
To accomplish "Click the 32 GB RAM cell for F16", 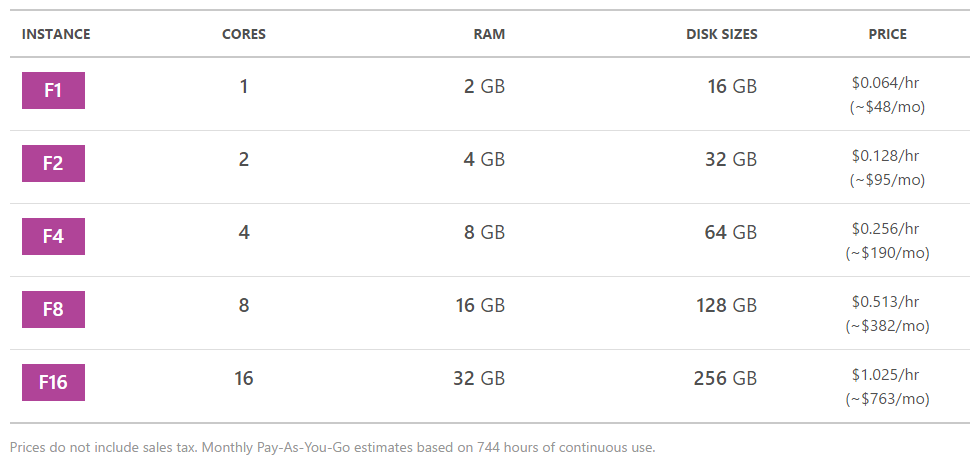I will coord(479,378).
